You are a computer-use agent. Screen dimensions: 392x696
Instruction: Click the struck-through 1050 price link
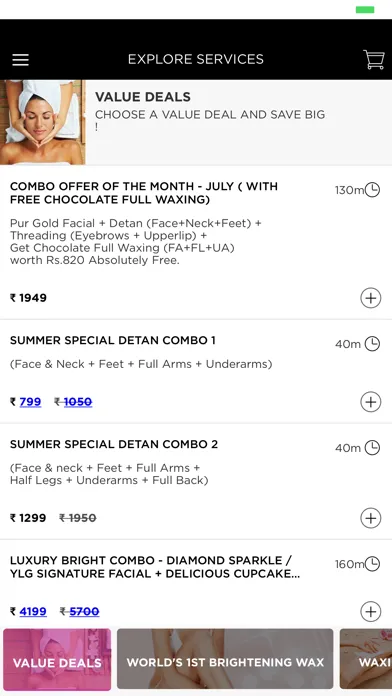point(78,402)
